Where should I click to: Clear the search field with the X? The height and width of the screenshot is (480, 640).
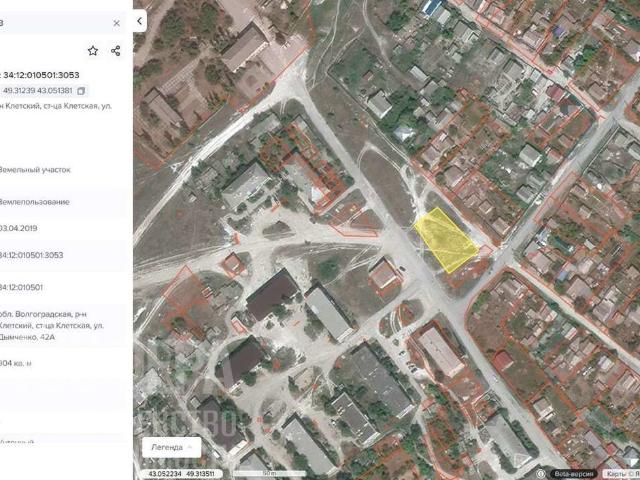pyautogui.click(x=116, y=22)
